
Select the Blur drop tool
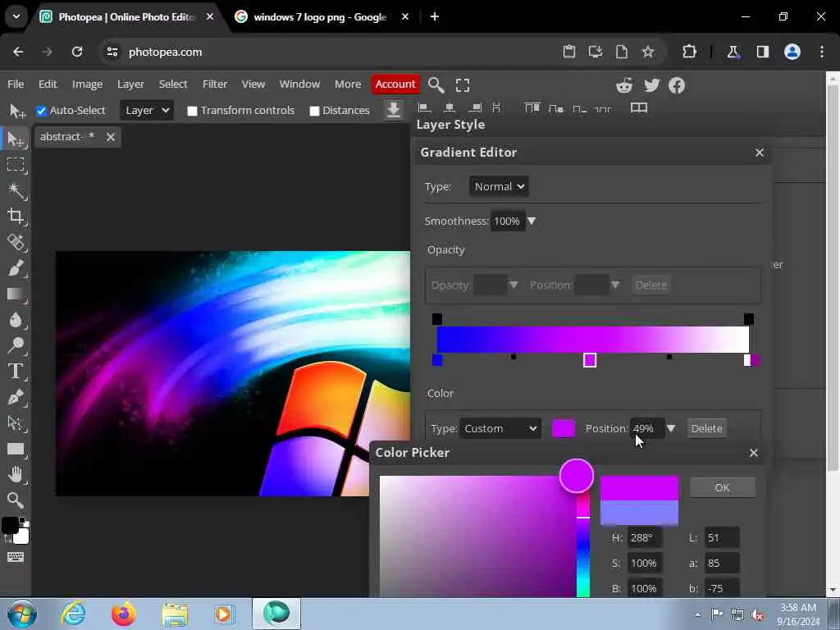pos(16,320)
